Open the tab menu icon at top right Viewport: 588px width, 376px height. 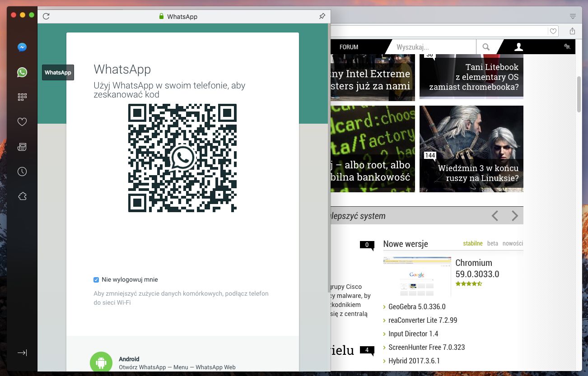(573, 16)
